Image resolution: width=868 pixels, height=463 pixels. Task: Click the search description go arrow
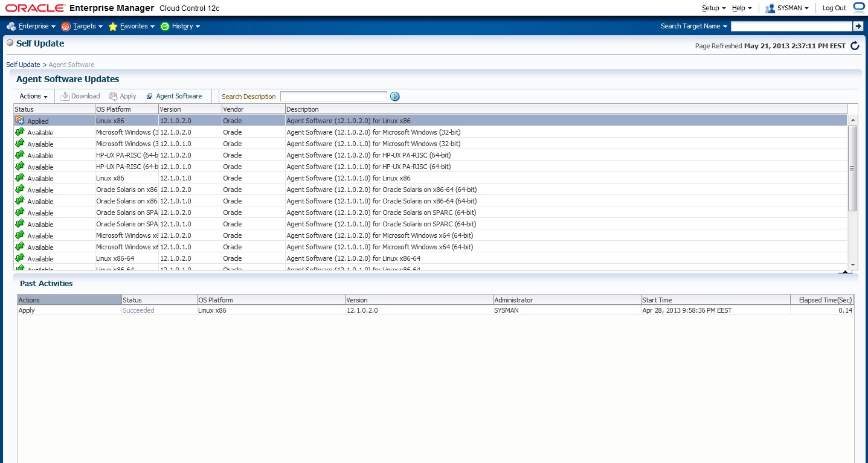[x=395, y=97]
